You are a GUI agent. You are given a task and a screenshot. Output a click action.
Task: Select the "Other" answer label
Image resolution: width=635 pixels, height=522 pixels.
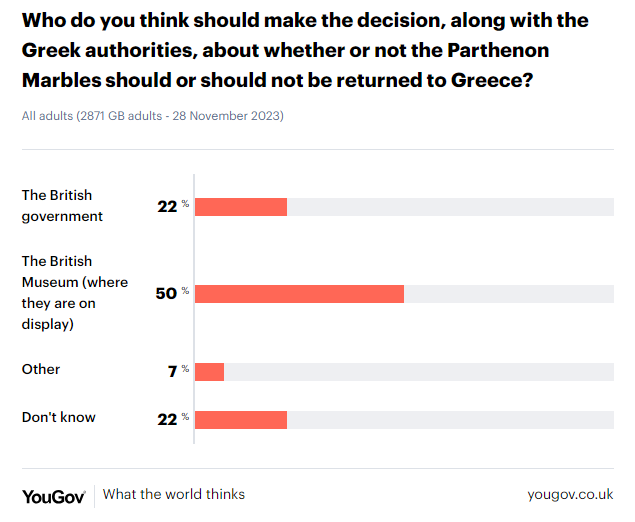coord(41,370)
